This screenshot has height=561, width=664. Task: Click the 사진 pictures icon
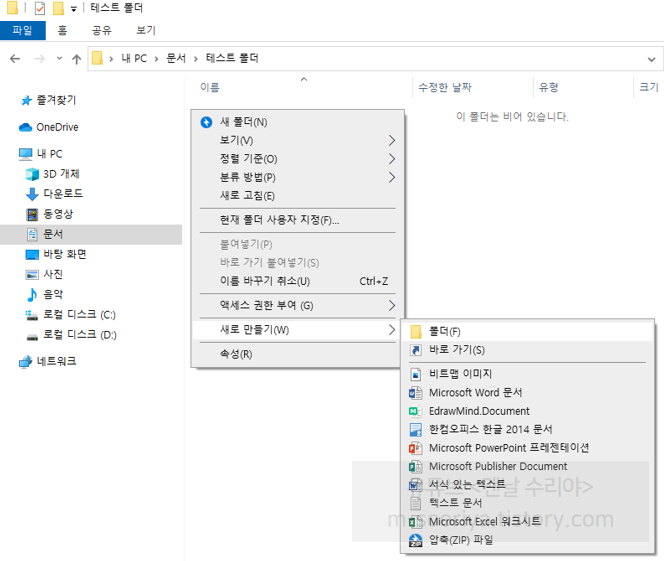(32, 275)
